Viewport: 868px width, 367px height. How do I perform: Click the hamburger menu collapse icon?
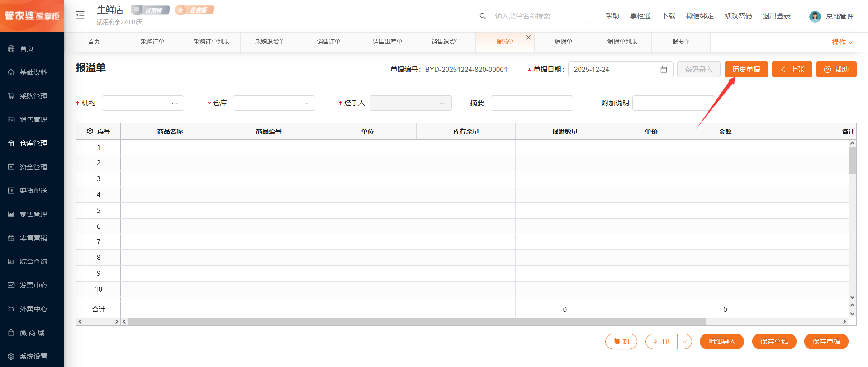point(81,15)
